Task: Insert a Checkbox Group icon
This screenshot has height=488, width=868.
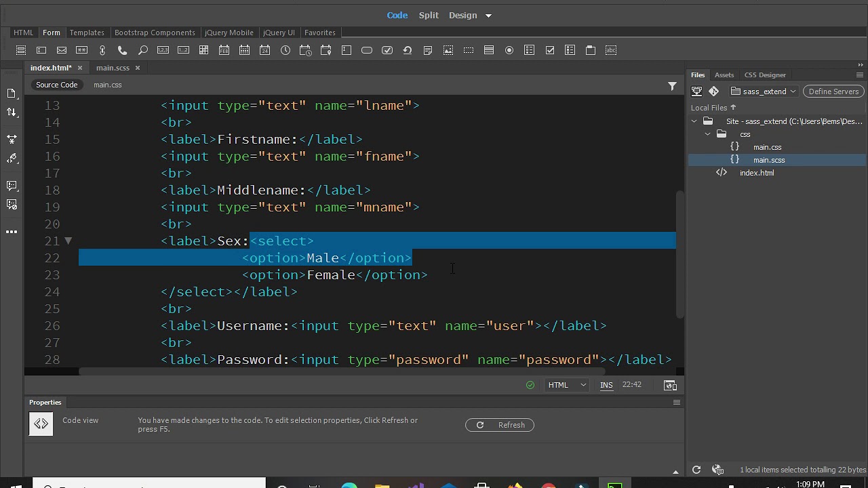Action: tap(570, 50)
